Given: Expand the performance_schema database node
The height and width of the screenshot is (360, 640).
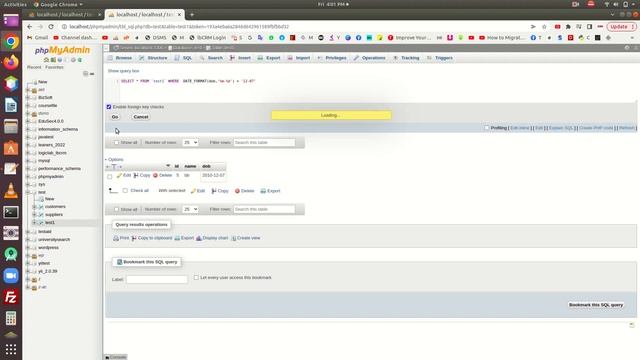Looking at the screenshot, I should click(x=28, y=169).
